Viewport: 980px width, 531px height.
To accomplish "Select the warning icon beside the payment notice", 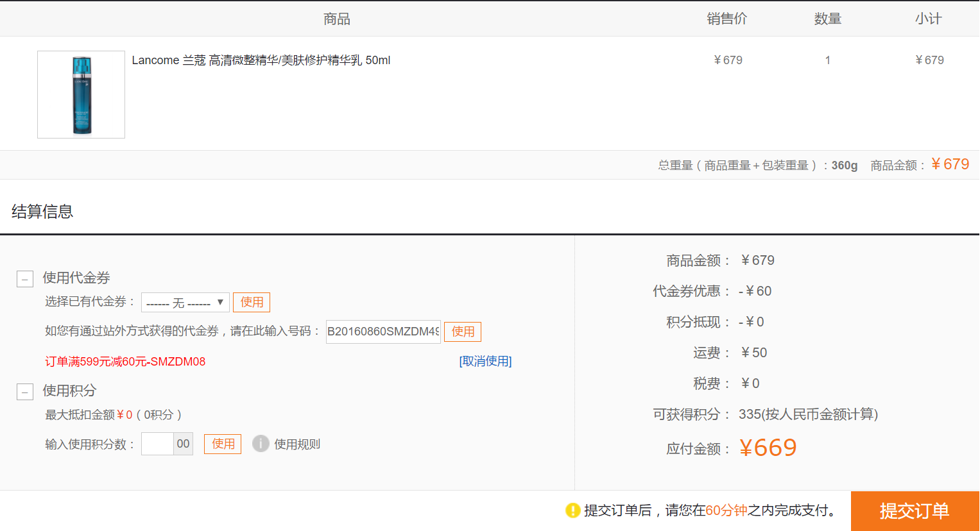I will click(x=572, y=510).
